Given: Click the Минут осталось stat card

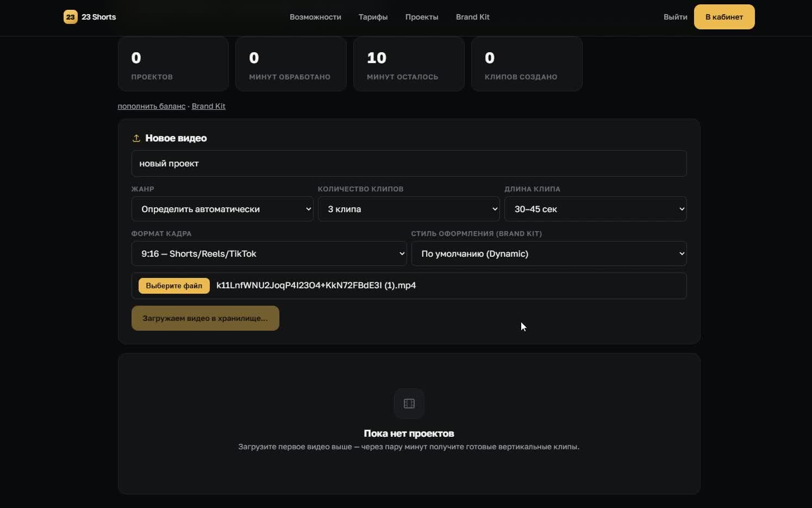Looking at the screenshot, I should (409, 64).
